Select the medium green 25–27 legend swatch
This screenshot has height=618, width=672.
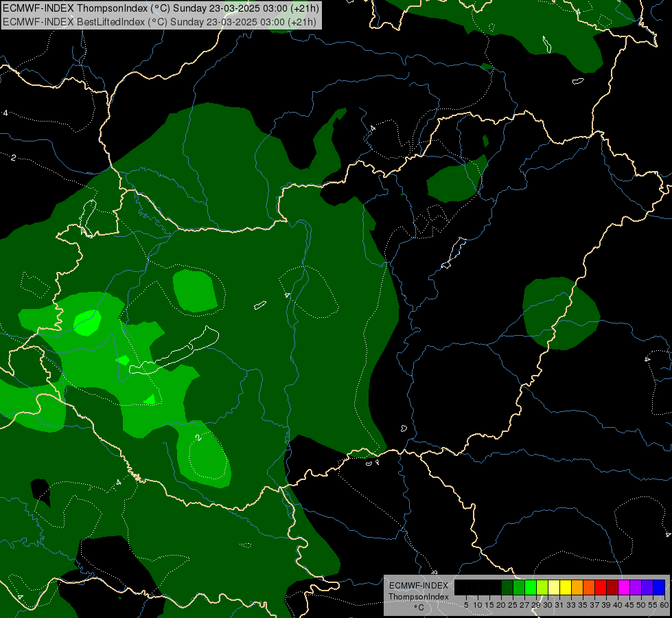(x=518, y=587)
